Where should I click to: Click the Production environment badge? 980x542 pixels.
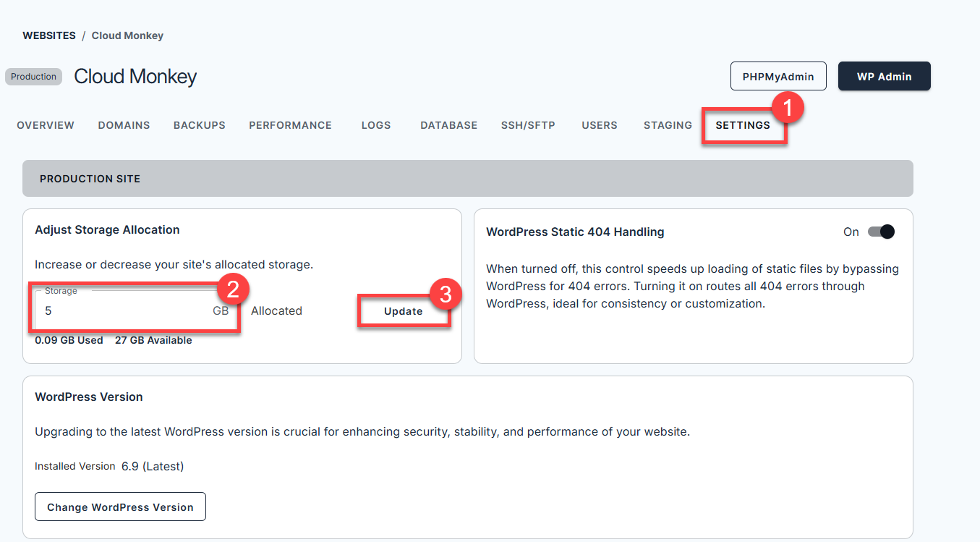pos(33,76)
